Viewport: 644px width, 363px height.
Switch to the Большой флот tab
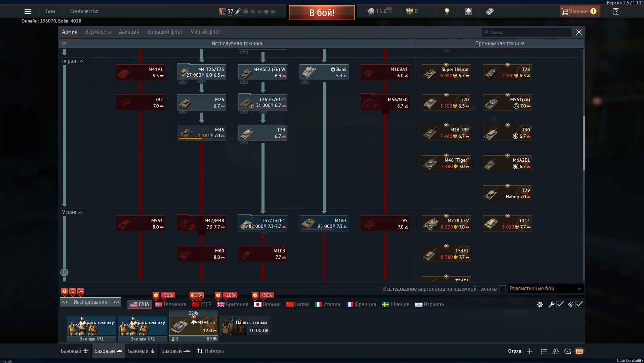[x=165, y=32]
